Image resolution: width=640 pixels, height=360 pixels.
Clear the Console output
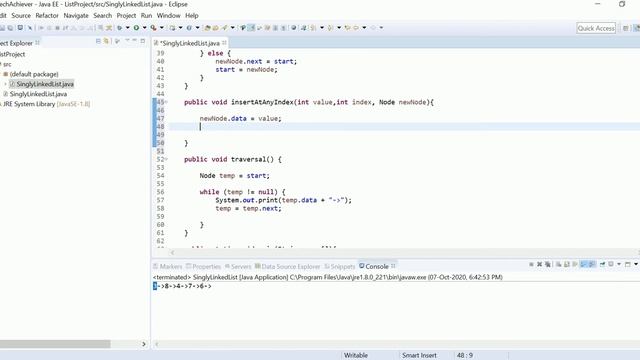pos(558,264)
